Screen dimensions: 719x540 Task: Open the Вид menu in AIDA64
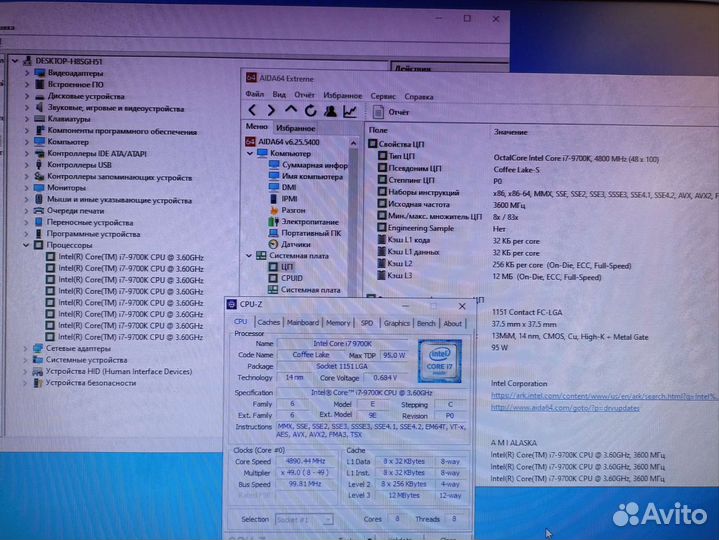(x=279, y=94)
